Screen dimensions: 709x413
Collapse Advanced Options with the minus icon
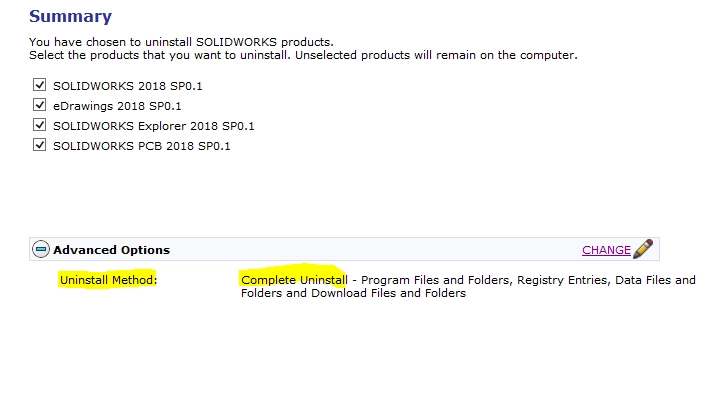[x=40, y=249]
